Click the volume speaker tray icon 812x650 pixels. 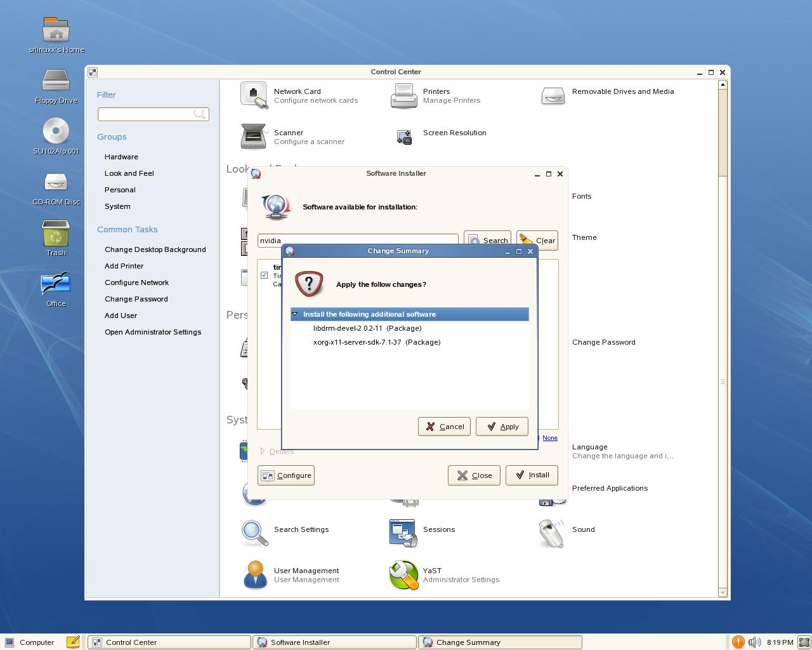point(754,642)
